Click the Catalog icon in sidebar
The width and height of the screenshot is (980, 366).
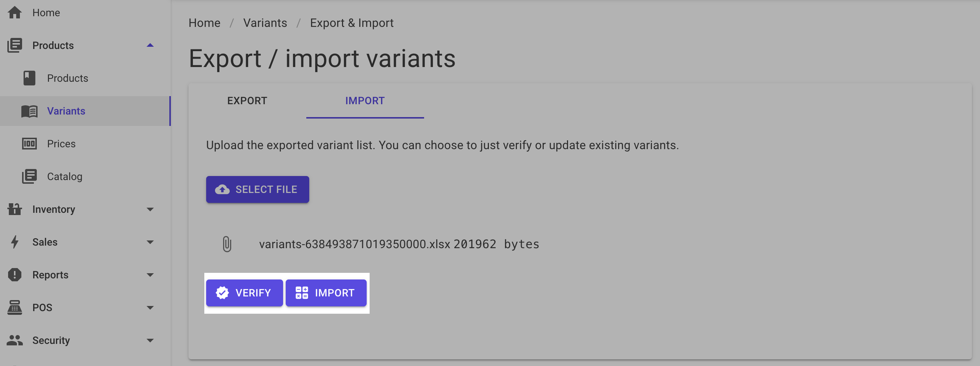tap(29, 176)
